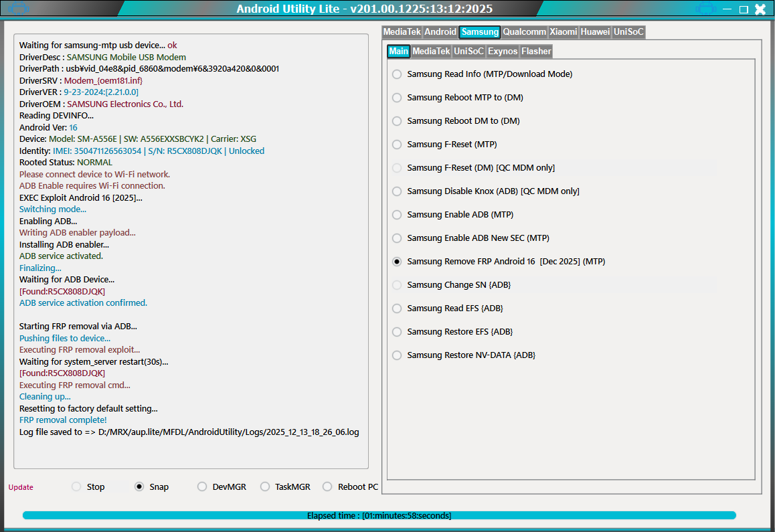Click the log file saved path line

click(189, 432)
